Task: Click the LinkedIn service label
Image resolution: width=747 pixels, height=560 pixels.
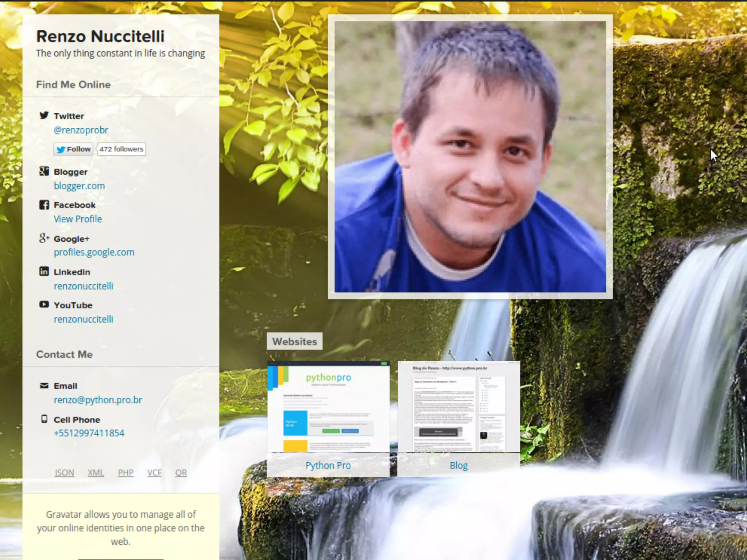Action: click(x=72, y=272)
